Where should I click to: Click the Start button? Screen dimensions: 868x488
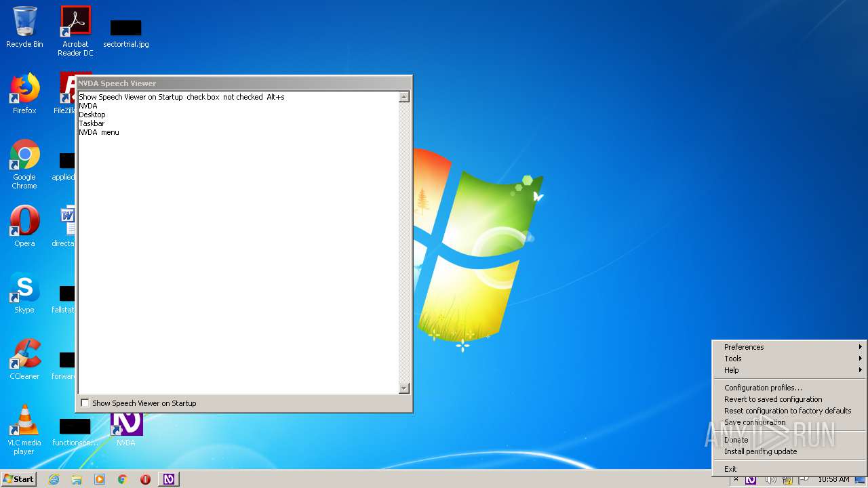(x=18, y=479)
